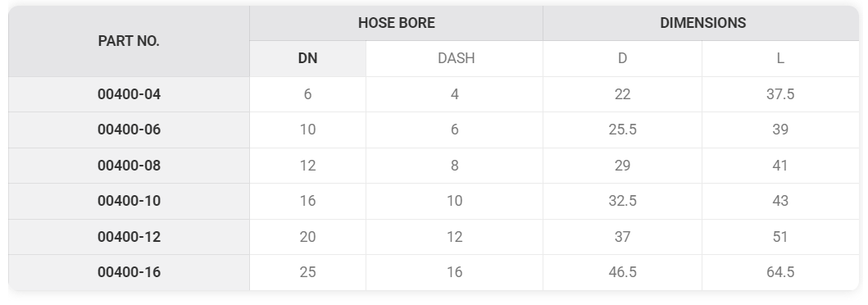Select the L value 51 cell
Screen dimensions: 868x305
(780, 237)
